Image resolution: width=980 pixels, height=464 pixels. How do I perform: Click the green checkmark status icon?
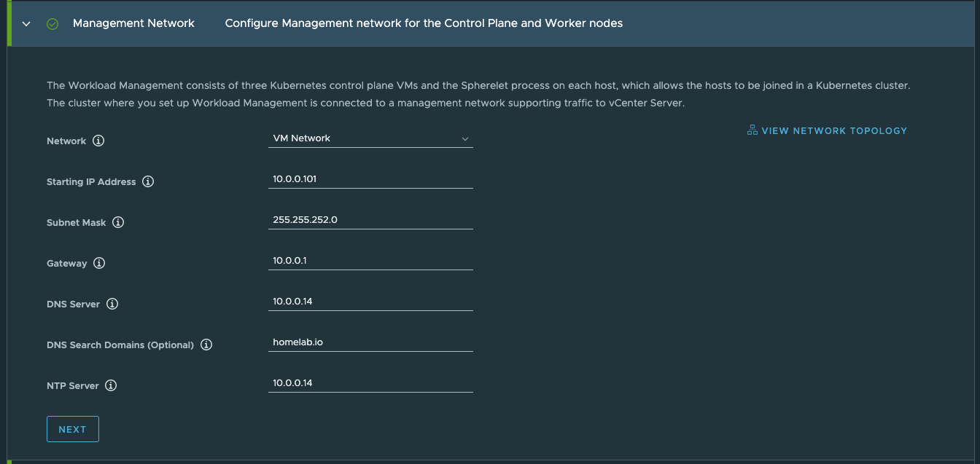52,23
